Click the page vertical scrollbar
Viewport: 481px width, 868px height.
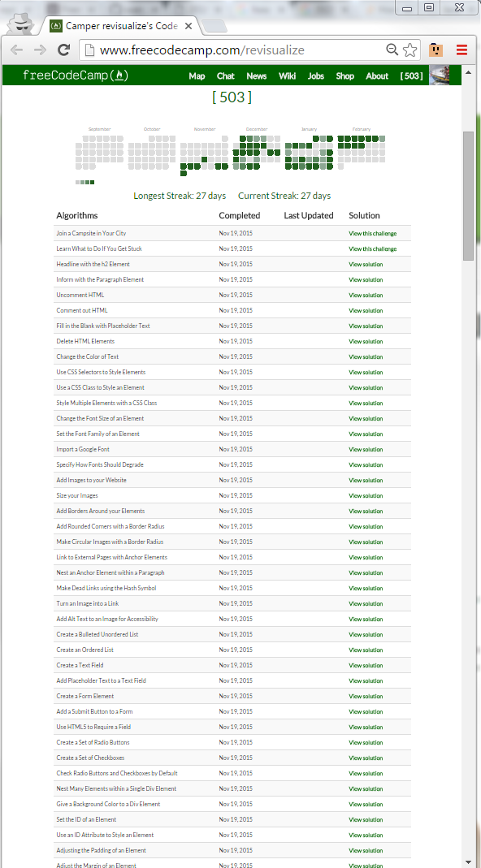[468, 196]
